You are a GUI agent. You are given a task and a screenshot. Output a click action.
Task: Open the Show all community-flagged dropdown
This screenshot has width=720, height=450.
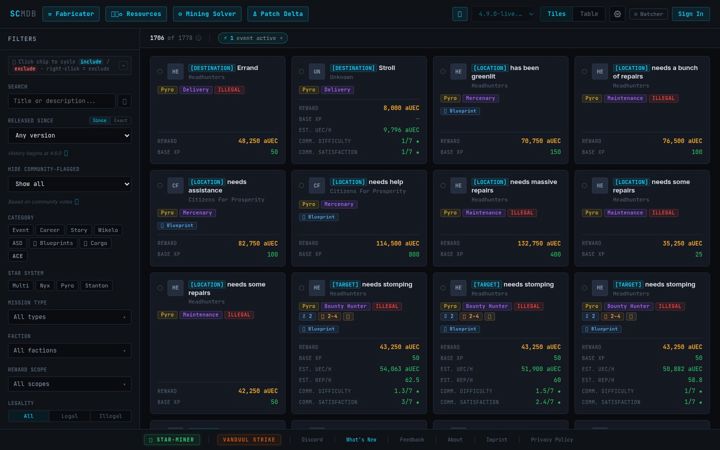tap(70, 184)
